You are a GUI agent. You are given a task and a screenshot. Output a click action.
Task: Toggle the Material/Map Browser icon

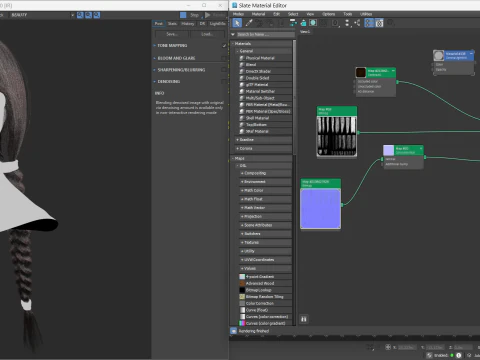(369, 23)
